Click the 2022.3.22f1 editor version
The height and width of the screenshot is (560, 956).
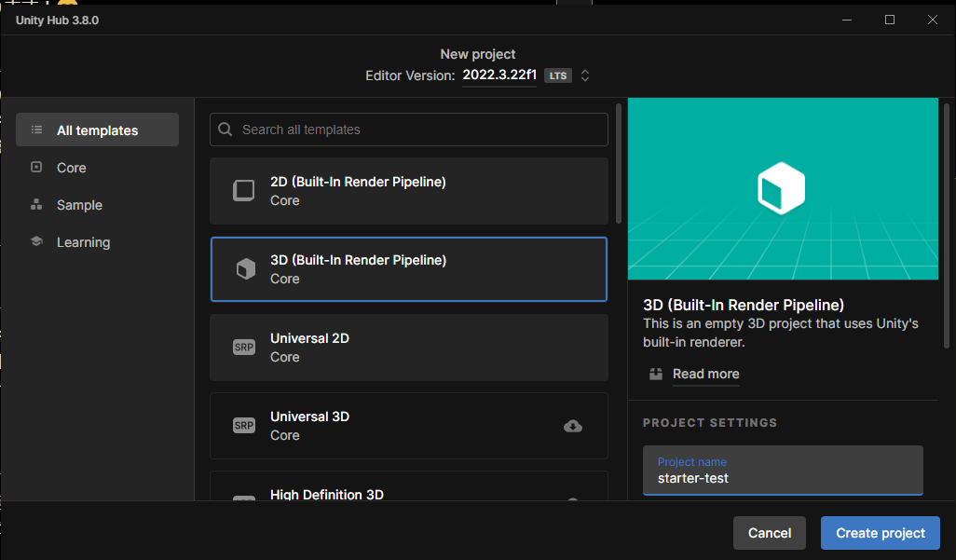[x=498, y=75]
